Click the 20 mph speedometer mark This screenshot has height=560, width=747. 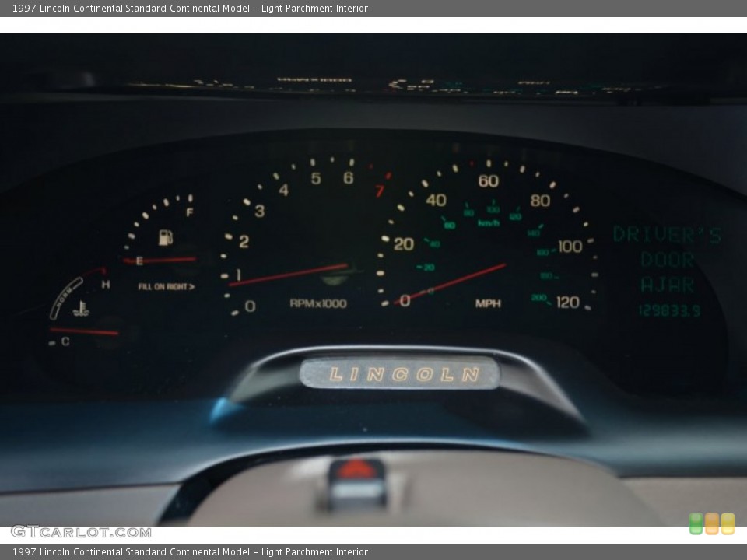point(404,244)
